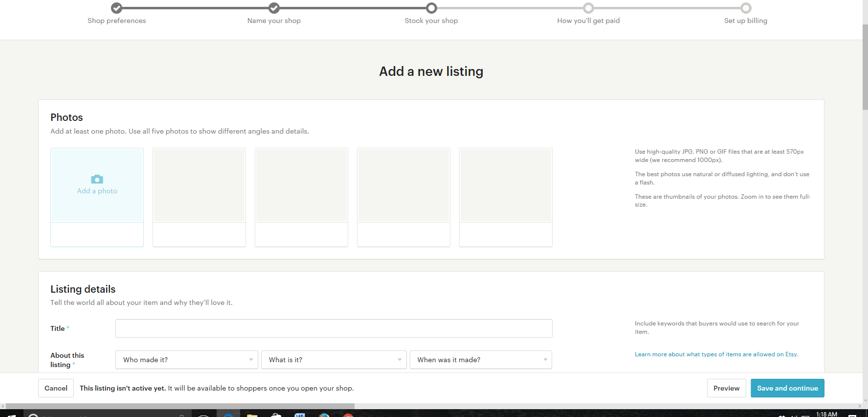Image resolution: width=868 pixels, height=417 pixels.
Task: Click the checkmark above Shop preferences
Action: [116, 8]
